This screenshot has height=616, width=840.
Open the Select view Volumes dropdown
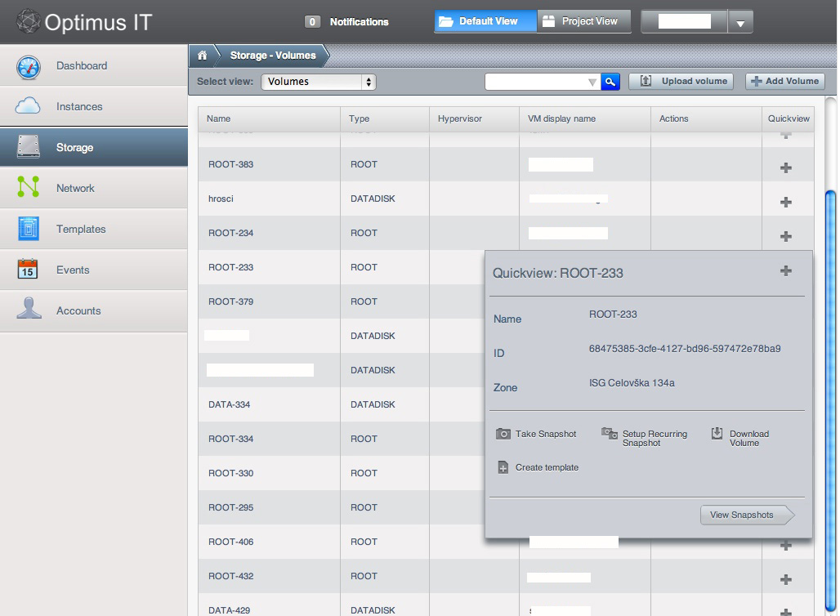pos(319,82)
